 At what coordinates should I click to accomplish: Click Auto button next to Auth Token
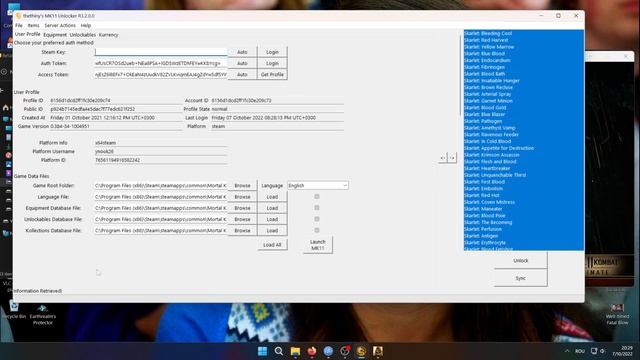tap(242, 64)
